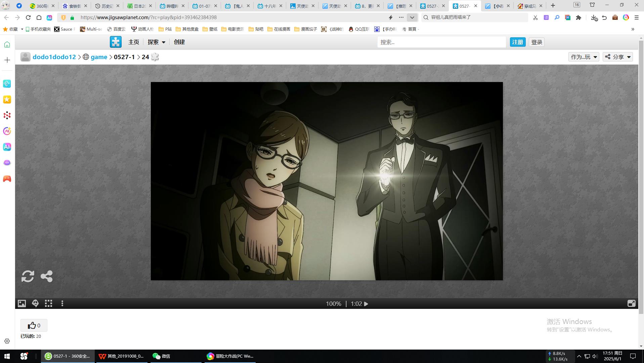Expand the bookmarks bar overflow chevron

pos(633,29)
